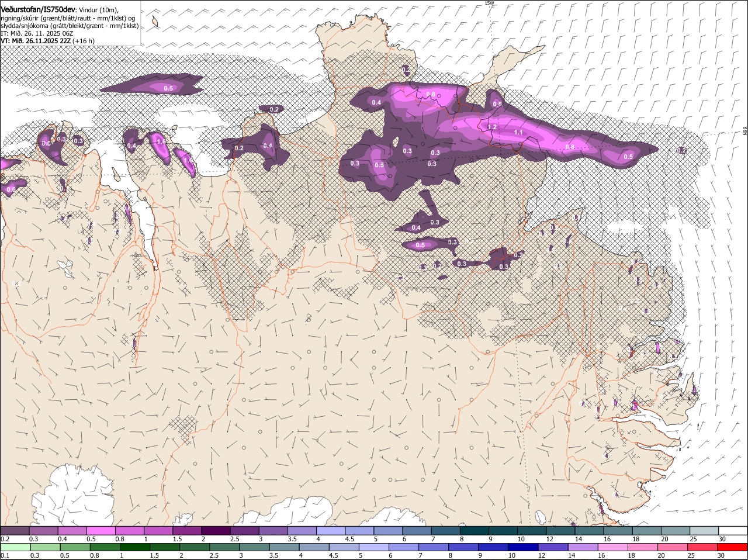Pick upper-row swatch between 0.8 and 1

coord(130,530)
